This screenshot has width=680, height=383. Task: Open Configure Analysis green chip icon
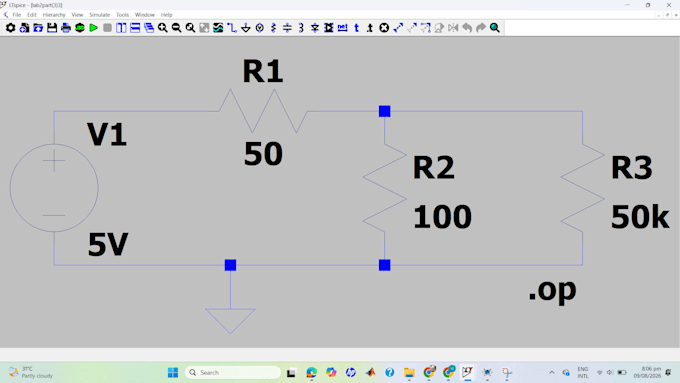click(80, 28)
